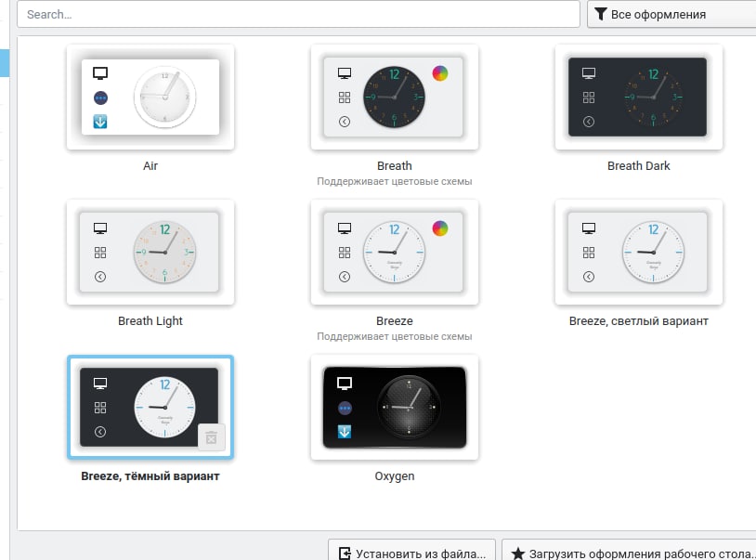Click the blue download arrow icon in Air preview
This screenshot has height=560, width=756.
tap(100, 122)
